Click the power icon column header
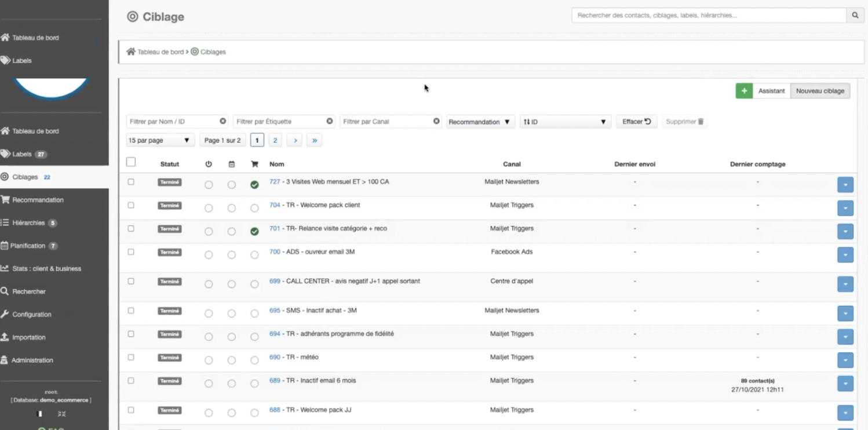868x430 pixels. point(209,164)
